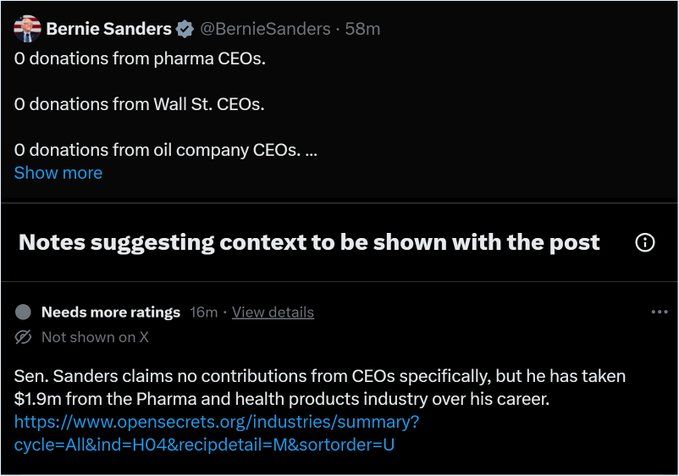Screen dimensions: 679x476
Task: Click the gray note status dot
Action: click(24, 312)
